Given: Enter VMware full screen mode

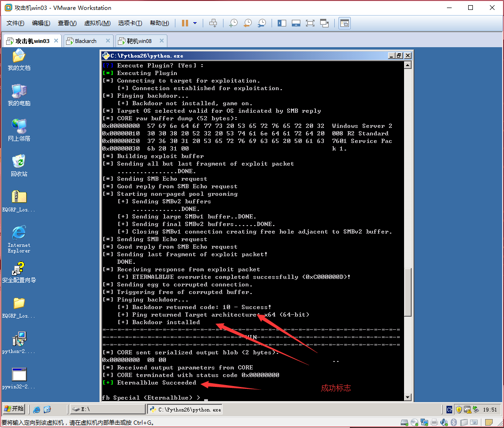Looking at the screenshot, I should click(310, 23).
